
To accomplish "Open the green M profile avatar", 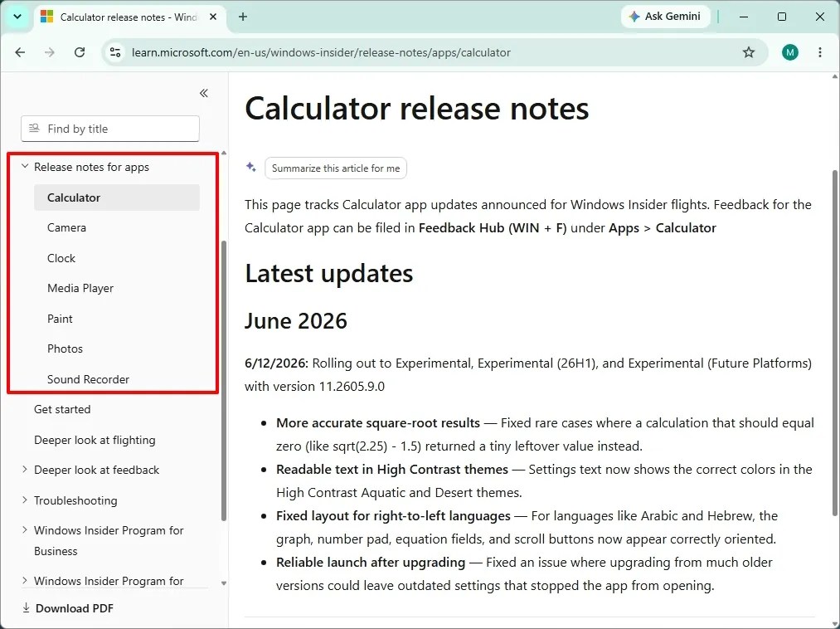I will (789, 52).
